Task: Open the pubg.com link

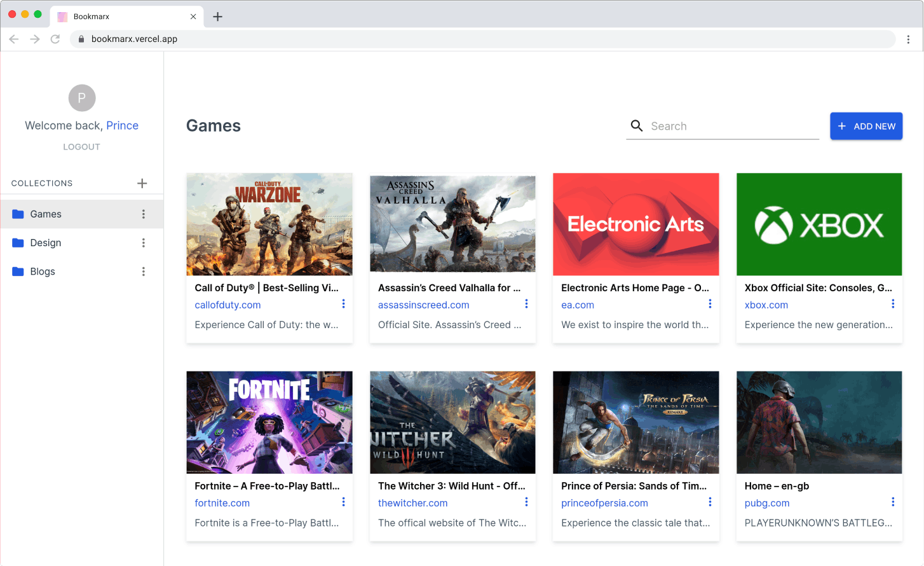Action: [767, 503]
